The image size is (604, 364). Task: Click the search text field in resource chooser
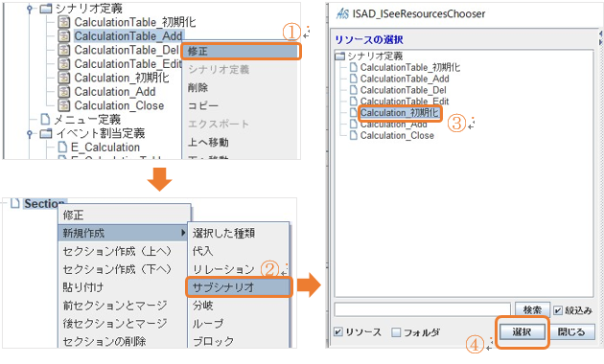[423, 309]
